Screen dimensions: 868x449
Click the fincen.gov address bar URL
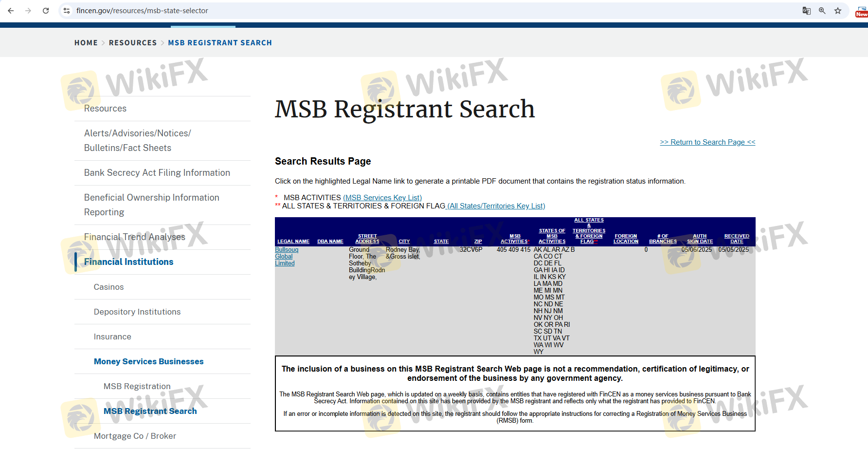click(142, 11)
